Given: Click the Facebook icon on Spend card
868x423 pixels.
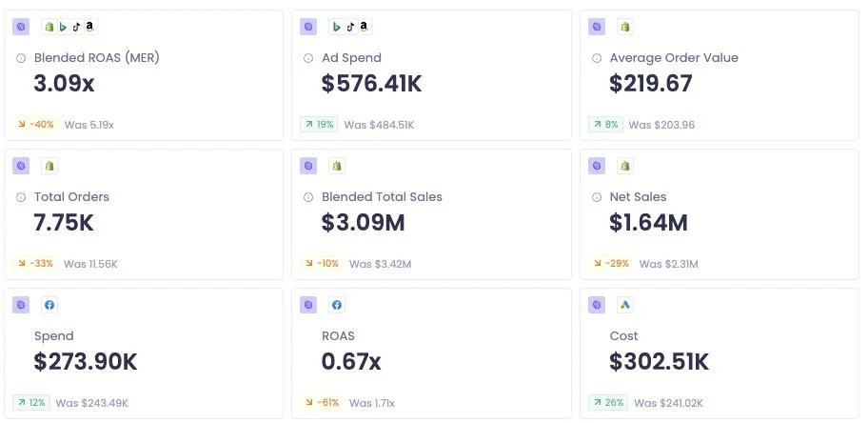Looking at the screenshot, I should [x=49, y=305].
